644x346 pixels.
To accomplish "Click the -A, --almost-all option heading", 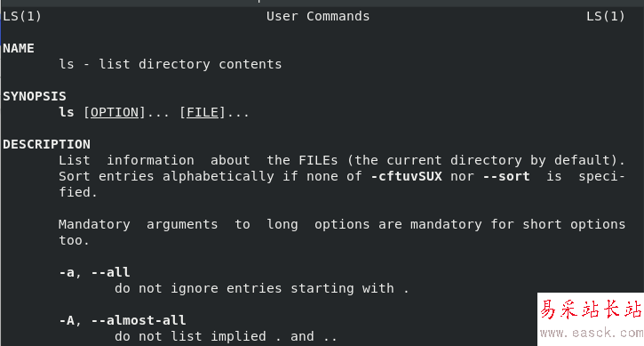I will [123, 320].
